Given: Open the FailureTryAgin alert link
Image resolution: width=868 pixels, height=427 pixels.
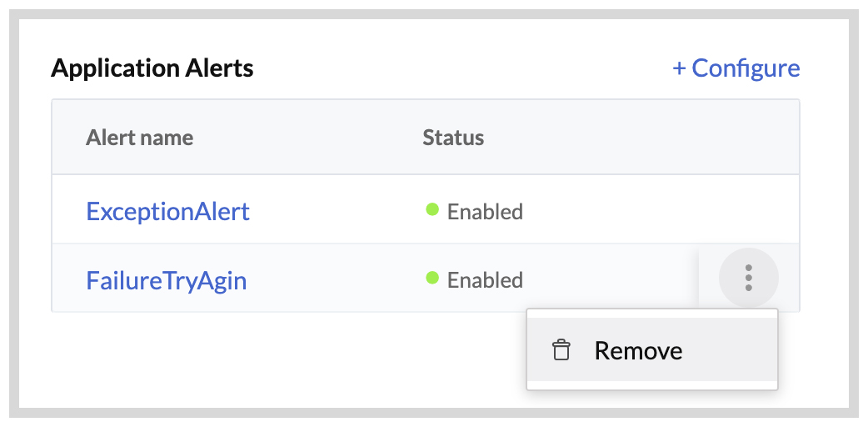Looking at the screenshot, I should pos(167,279).
